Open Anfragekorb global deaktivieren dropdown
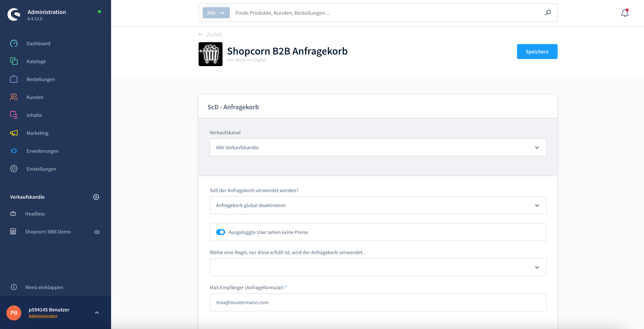Screen dimensions: 644x329 378,205
